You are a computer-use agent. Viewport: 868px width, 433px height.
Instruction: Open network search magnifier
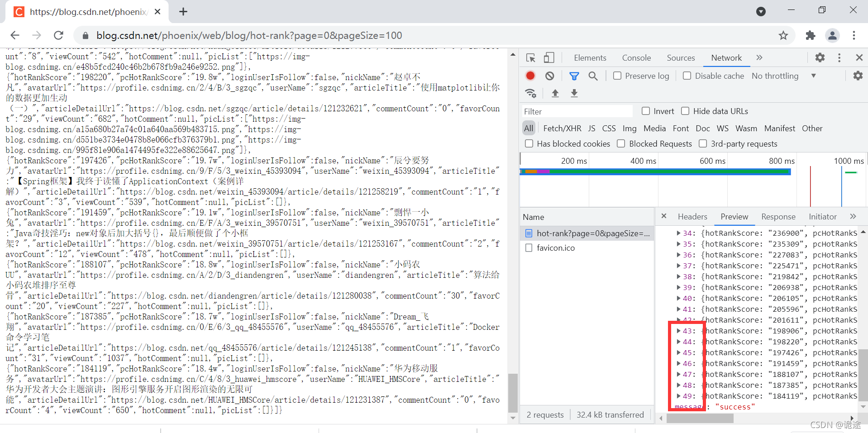coord(593,76)
